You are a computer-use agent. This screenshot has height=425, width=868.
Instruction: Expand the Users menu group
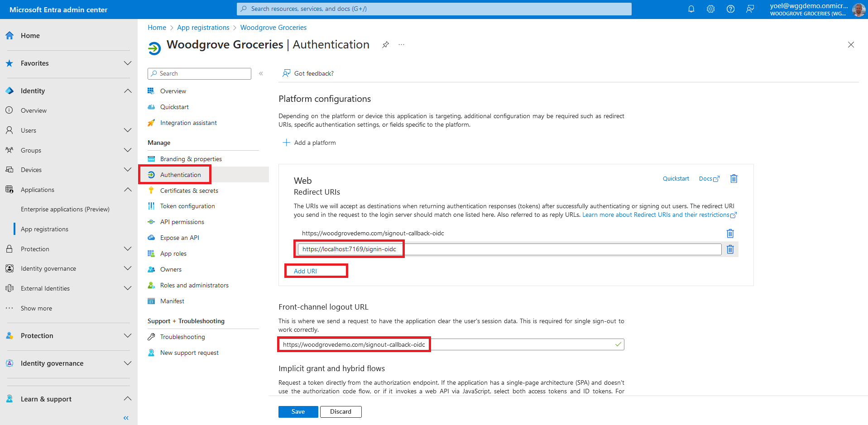click(128, 130)
